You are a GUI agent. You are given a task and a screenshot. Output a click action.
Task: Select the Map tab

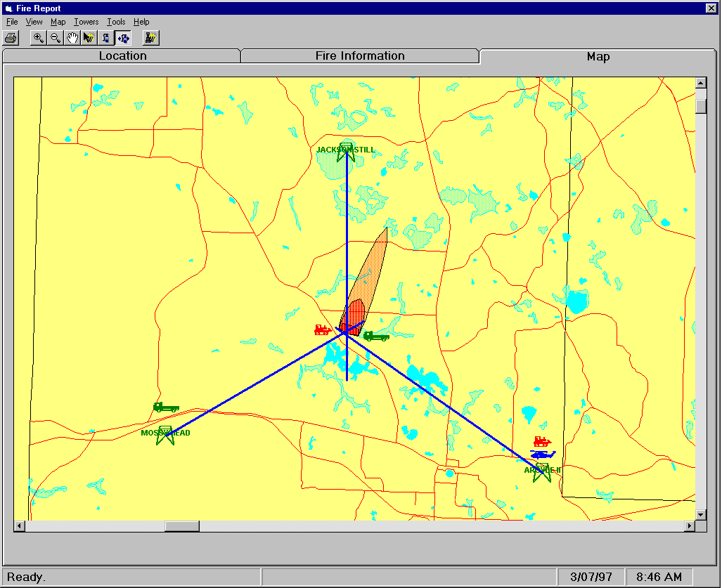(x=598, y=56)
